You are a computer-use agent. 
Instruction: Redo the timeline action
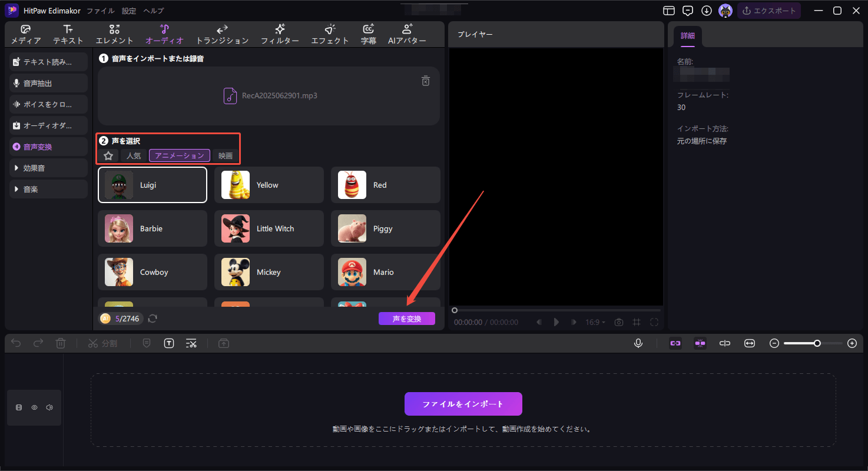(x=38, y=343)
